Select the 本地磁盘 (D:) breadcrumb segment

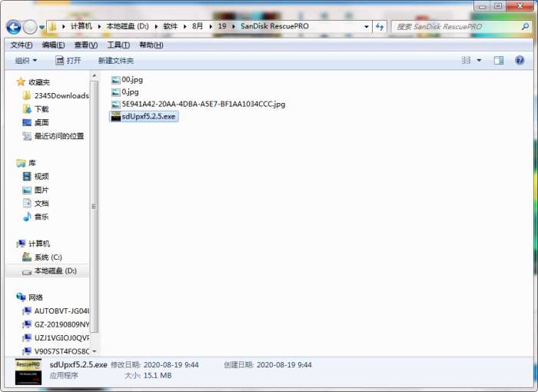128,26
